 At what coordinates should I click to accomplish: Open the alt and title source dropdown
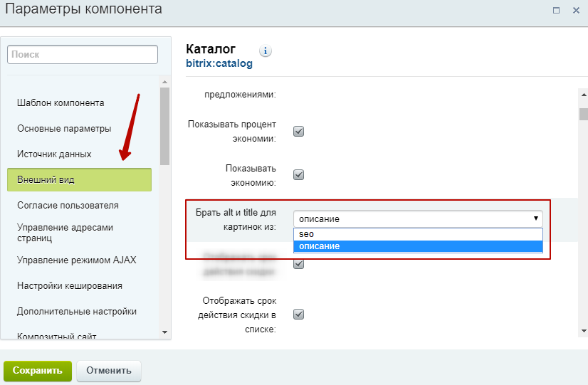pyautogui.click(x=418, y=219)
